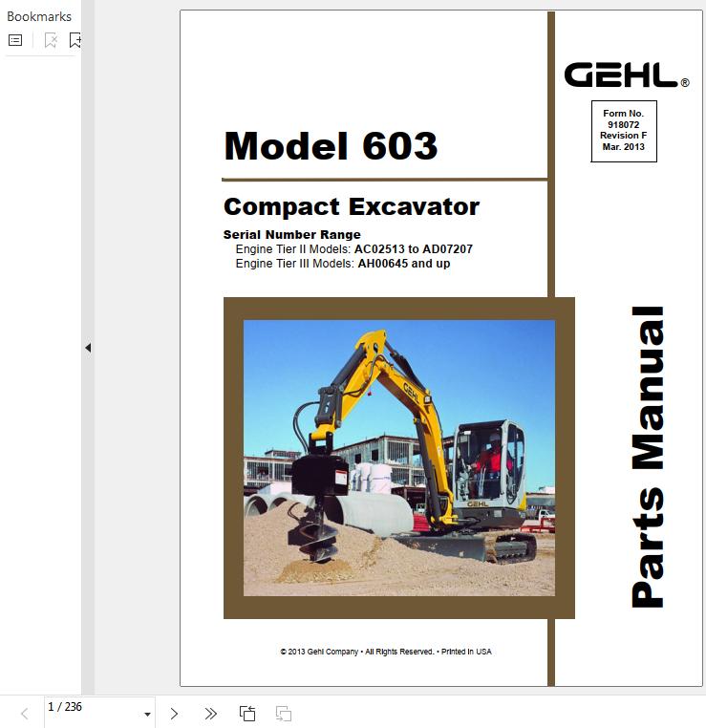Go to the next page with the right arrow
Image resolution: width=706 pixels, height=728 pixels.
pos(174,714)
